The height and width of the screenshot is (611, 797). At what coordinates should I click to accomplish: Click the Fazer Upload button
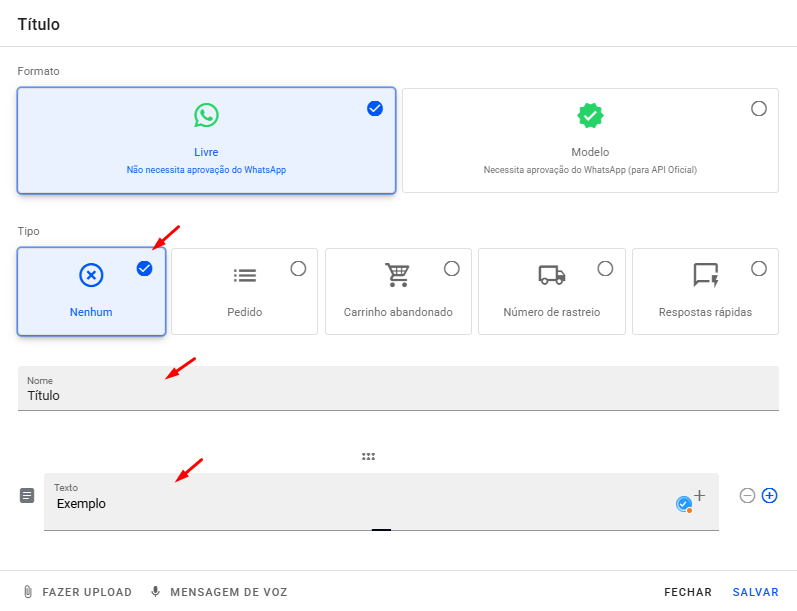77,592
